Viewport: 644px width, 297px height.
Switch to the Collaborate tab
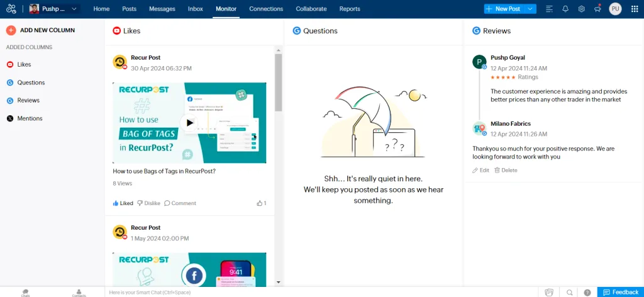[311, 9]
